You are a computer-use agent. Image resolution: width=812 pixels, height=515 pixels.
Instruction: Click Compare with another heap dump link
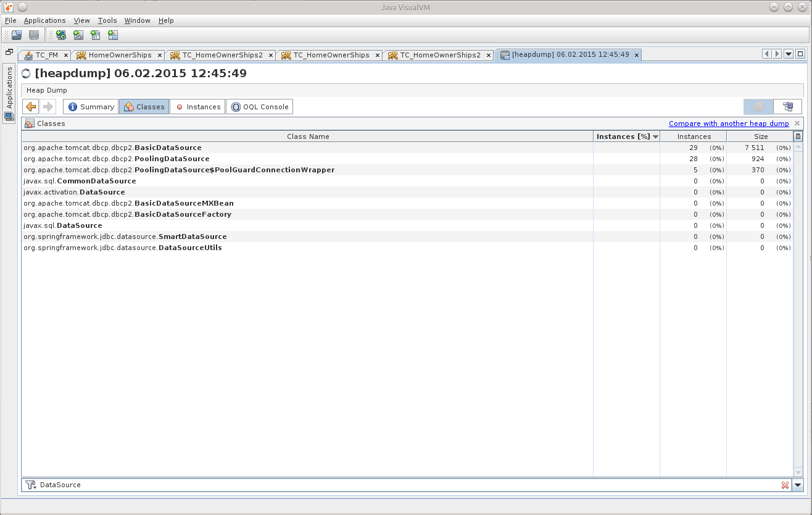729,124
